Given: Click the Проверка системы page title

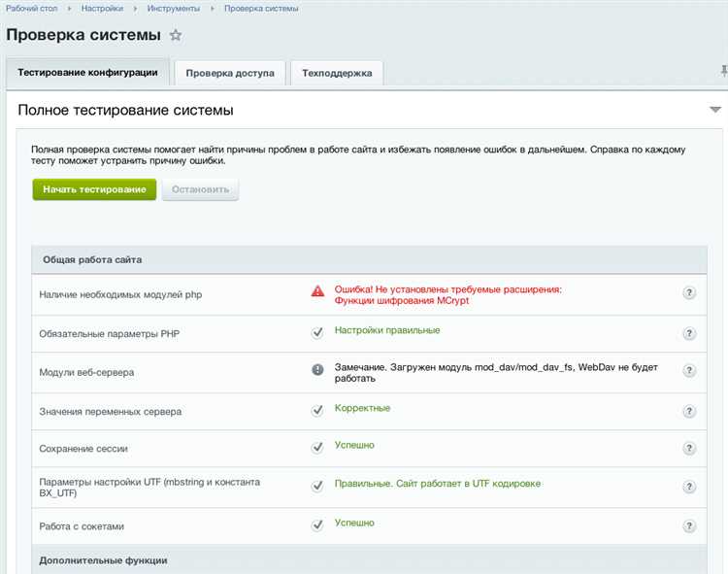Looking at the screenshot, I should pos(83,35).
